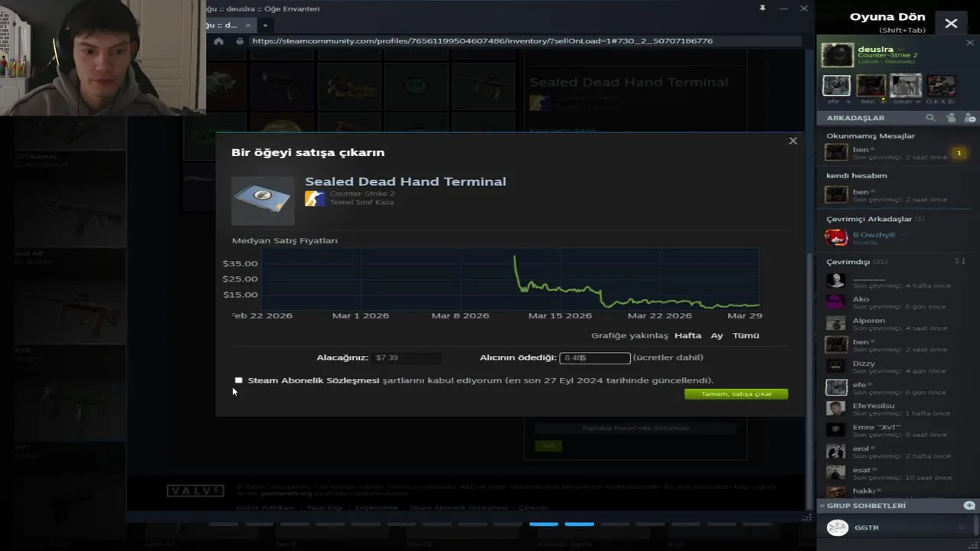The width and height of the screenshot is (980, 551).
Task: Zoom graph to Tümü
Action: tap(746, 335)
